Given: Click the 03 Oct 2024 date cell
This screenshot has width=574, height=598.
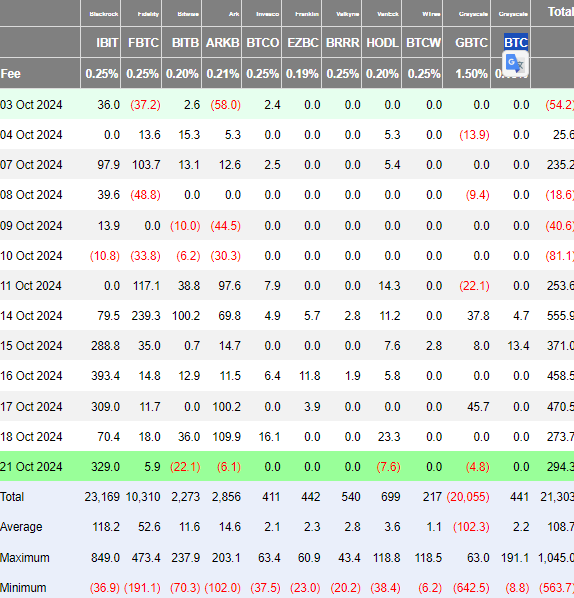Looking at the screenshot, I should click(31, 104).
